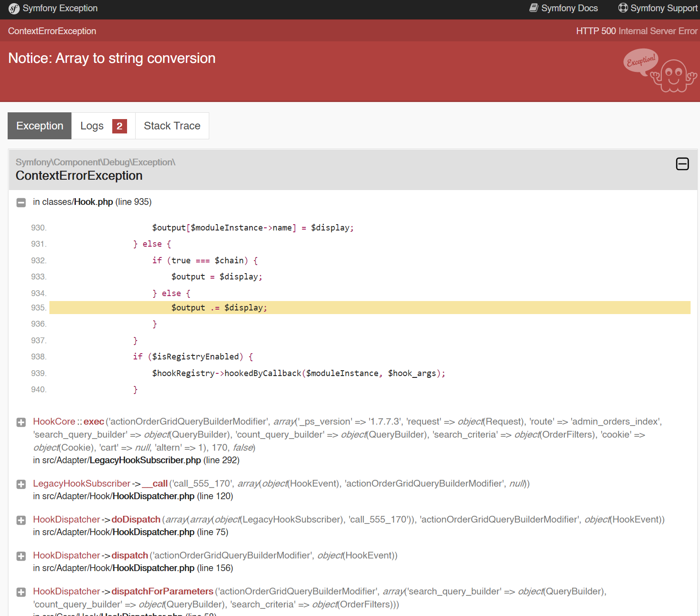Click 'HTTP 500 Internal Server Error' status text

click(x=637, y=31)
